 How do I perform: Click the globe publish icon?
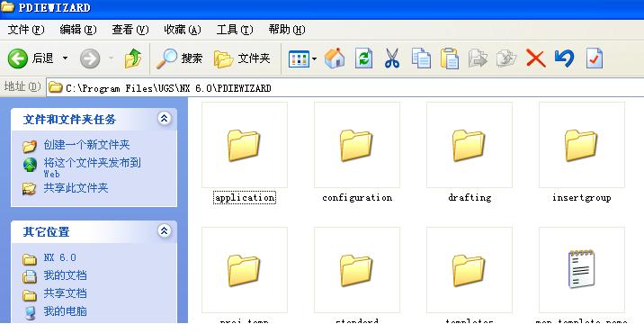coord(30,165)
